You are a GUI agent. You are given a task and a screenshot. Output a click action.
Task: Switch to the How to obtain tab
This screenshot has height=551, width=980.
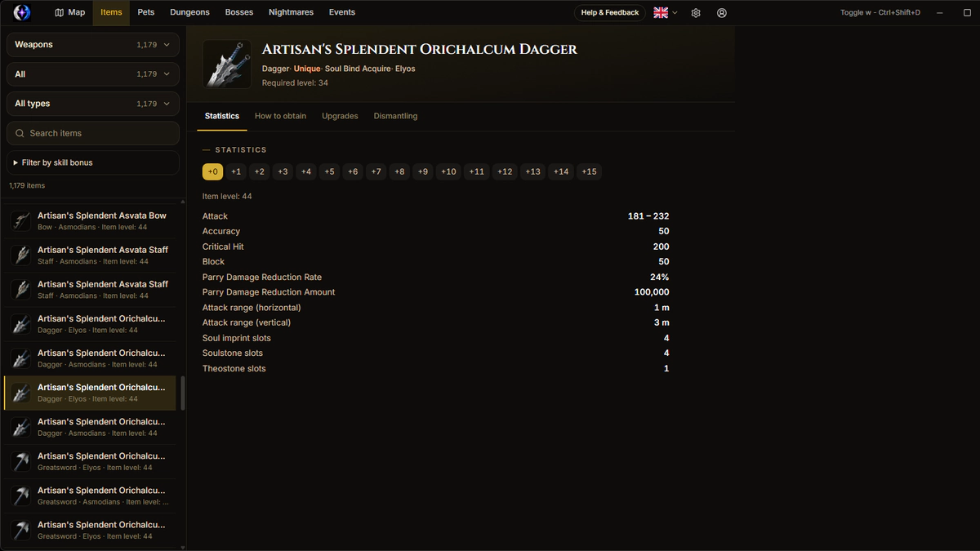point(280,116)
